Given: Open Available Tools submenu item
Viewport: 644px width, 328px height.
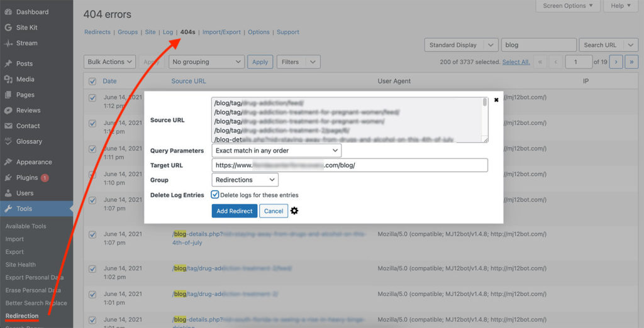Looking at the screenshot, I should (26, 226).
